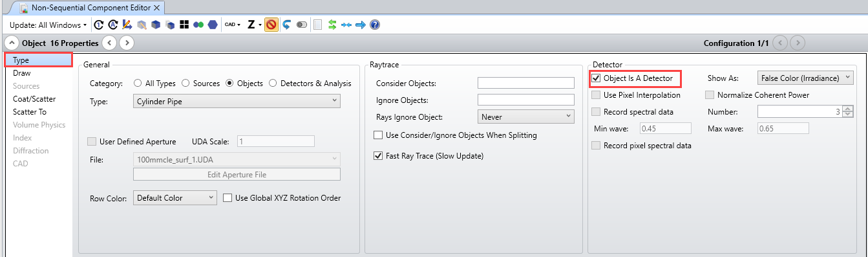The width and height of the screenshot is (868, 257).
Task: Click the pencil and ruler edit icon
Action: pyautogui.click(x=127, y=25)
